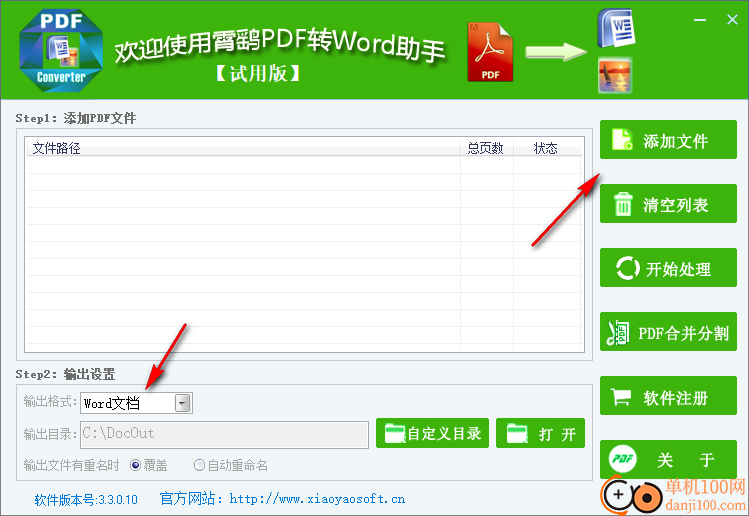Click the sunset image icon in the banner
Viewport: 749px width, 516px height.
coord(615,75)
